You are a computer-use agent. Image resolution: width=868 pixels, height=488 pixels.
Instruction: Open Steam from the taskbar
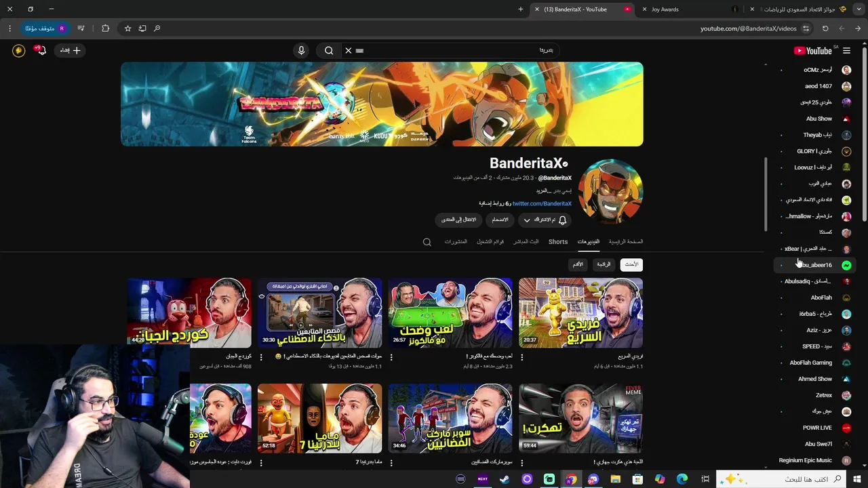point(505,479)
